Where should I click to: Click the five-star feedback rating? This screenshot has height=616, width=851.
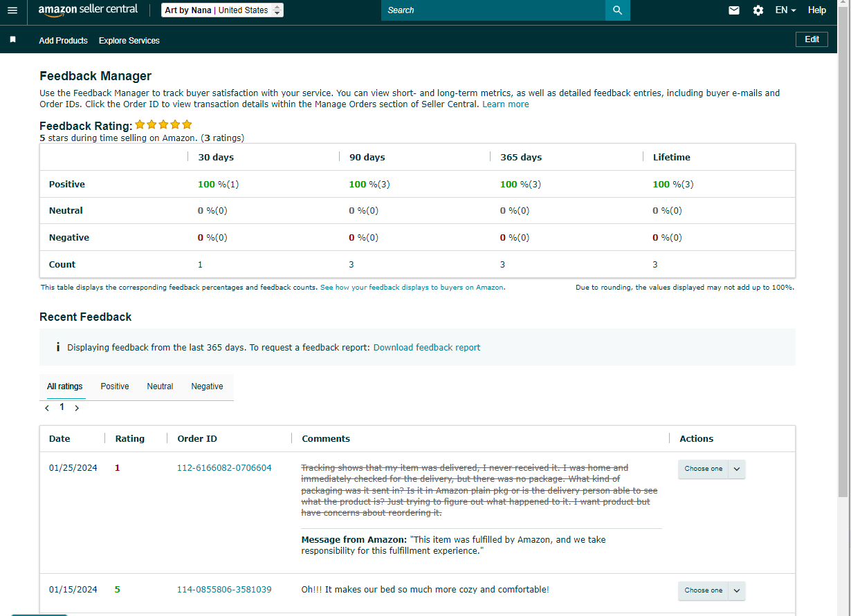click(x=163, y=124)
